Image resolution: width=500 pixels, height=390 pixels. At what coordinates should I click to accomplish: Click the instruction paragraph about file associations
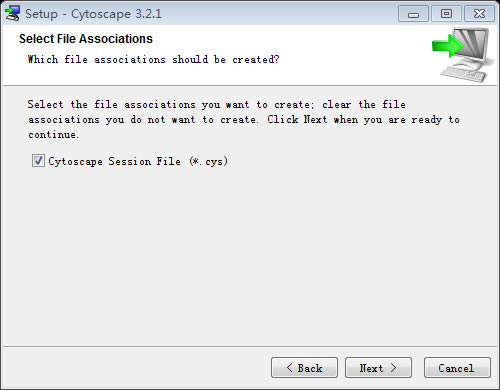(x=244, y=119)
